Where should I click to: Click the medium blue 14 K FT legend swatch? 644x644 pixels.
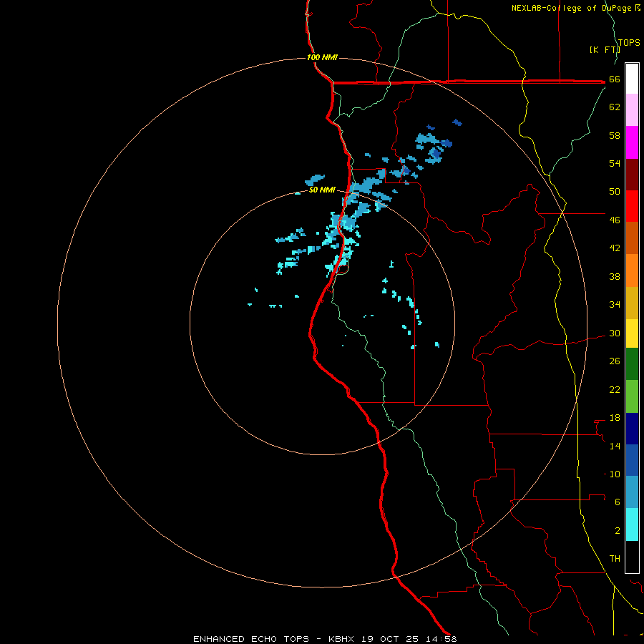[632, 460]
